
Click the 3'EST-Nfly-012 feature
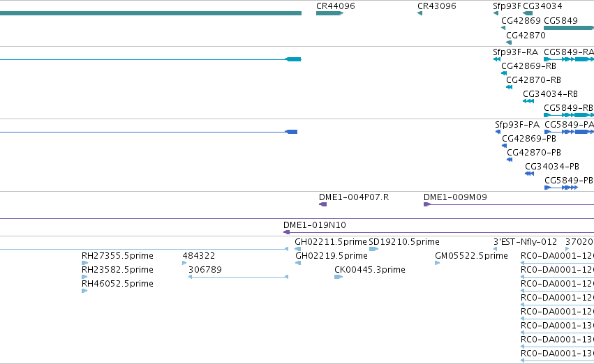coord(495,249)
